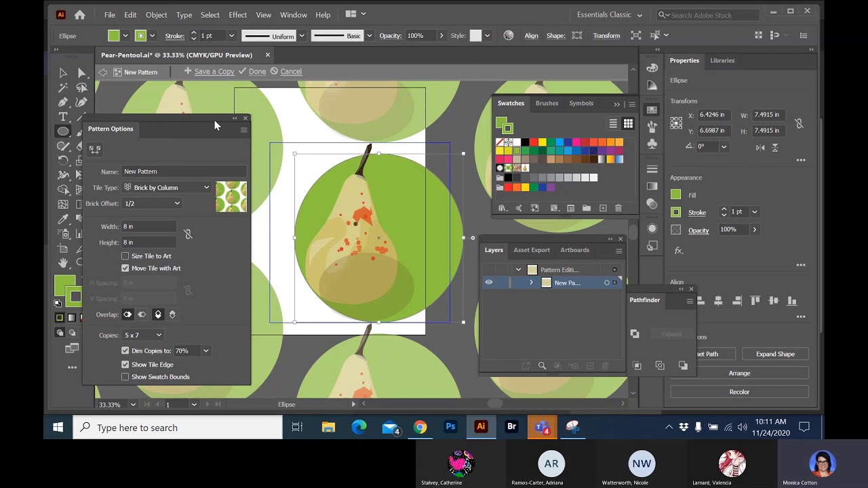Switch to the Brushes tab
The image size is (868, 488).
click(547, 103)
